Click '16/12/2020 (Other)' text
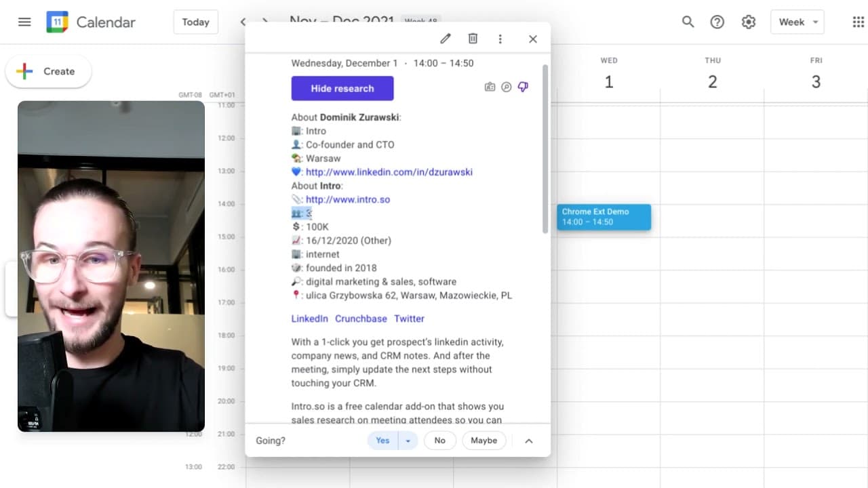Image resolution: width=868 pixels, height=488 pixels. tap(349, 241)
